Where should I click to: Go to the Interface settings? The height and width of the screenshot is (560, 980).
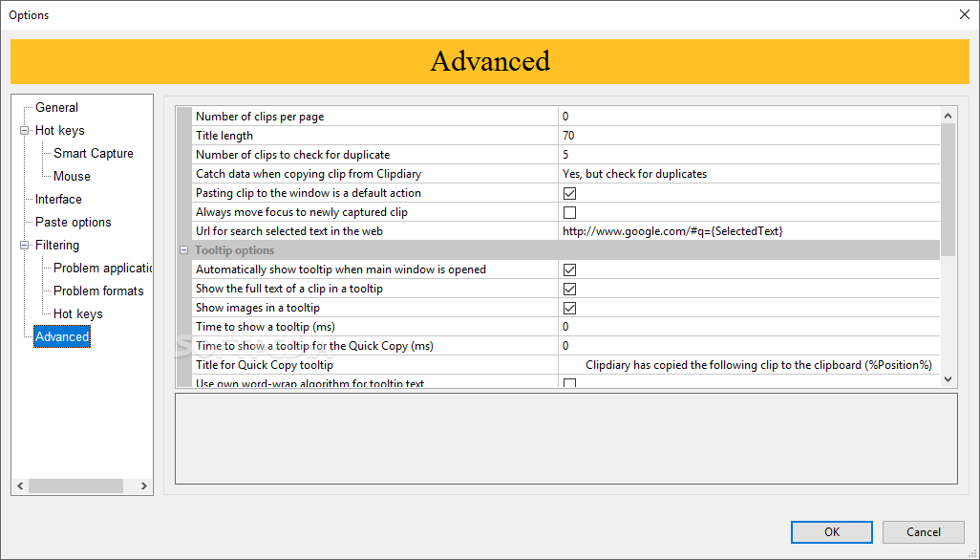coord(58,200)
